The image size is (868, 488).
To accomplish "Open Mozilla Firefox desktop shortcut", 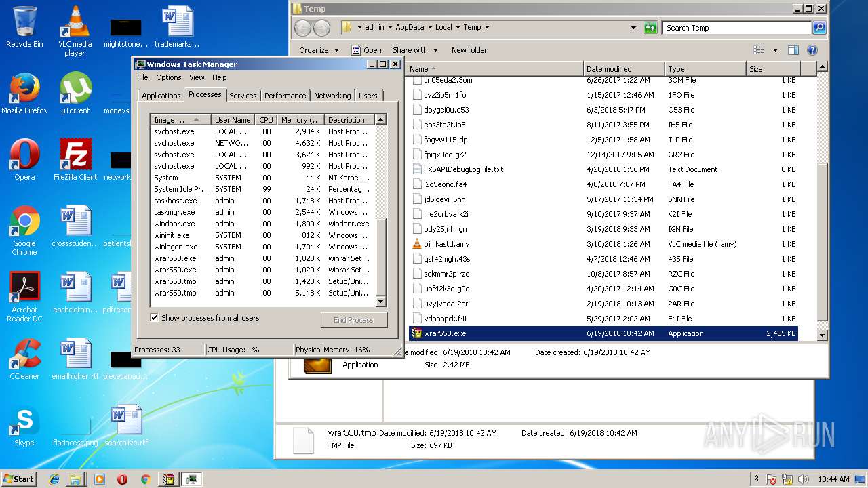I will [24, 94].
